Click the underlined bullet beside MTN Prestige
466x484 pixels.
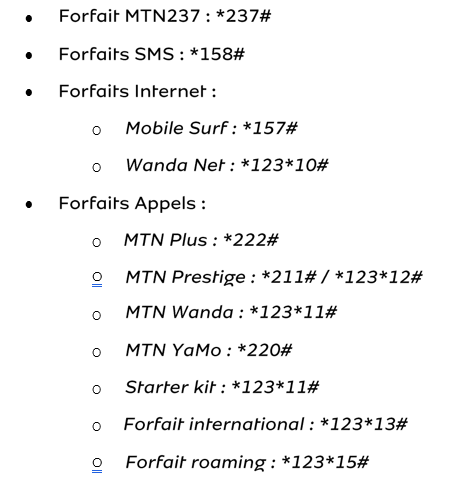click(x=97, y=279)
